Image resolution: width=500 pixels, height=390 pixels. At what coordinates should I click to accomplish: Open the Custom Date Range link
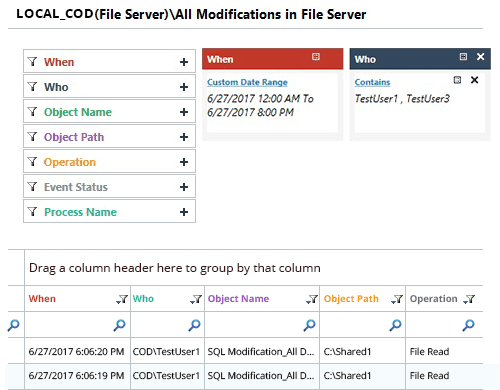point(247,82)
